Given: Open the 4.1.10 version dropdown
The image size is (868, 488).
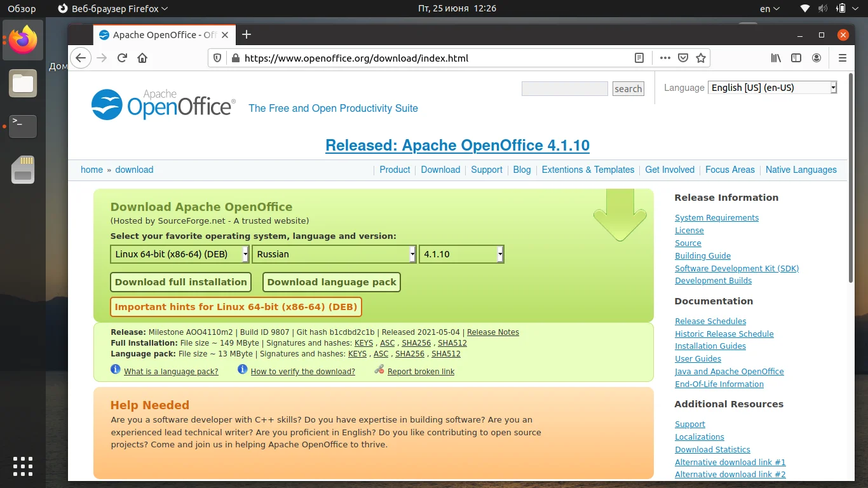Looking at the screenshot, I should (462, 254).
